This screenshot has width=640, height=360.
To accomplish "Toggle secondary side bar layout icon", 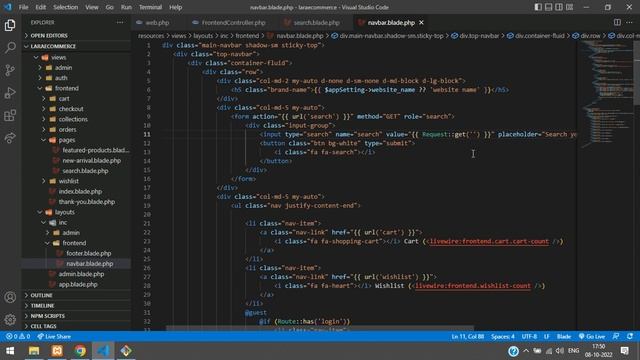I will click(x=559, y=7).
